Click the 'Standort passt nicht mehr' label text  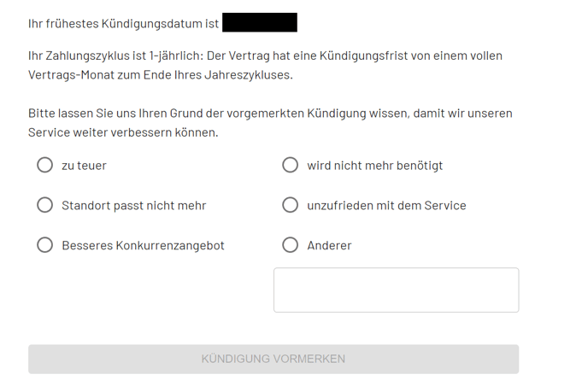click(x=133, y=206)
